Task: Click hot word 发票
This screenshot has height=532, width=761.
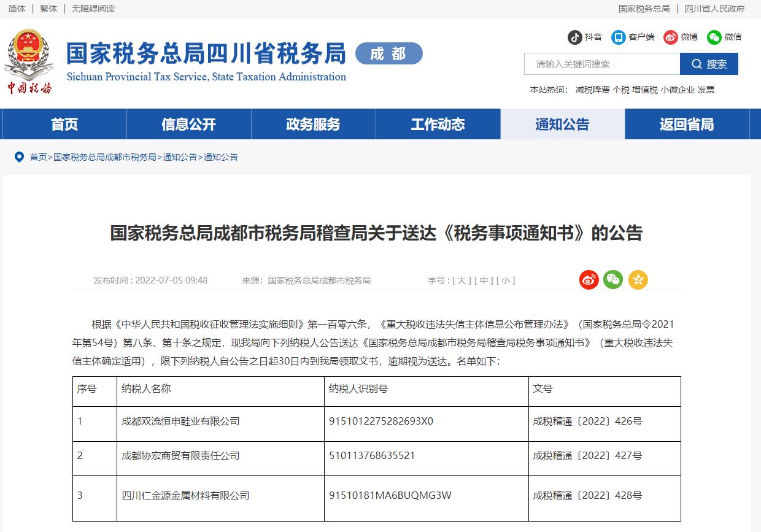Action: tap(706, 90)
